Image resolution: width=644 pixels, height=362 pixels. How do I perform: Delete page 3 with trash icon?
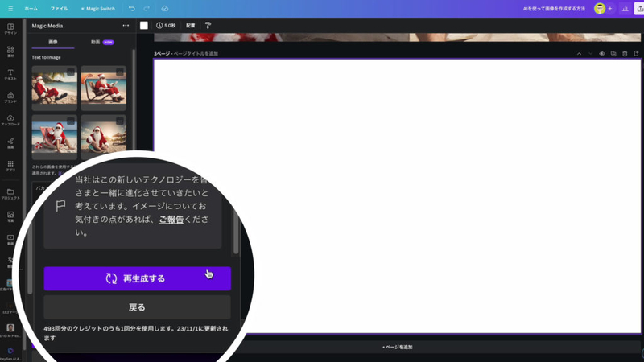point(625,54)
